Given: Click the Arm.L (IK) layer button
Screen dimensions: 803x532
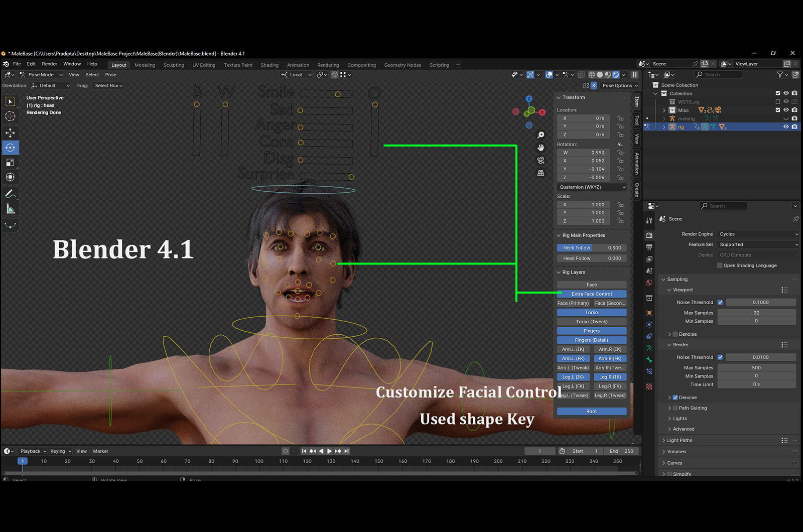Looking at the screenshot, I should 573,350.
